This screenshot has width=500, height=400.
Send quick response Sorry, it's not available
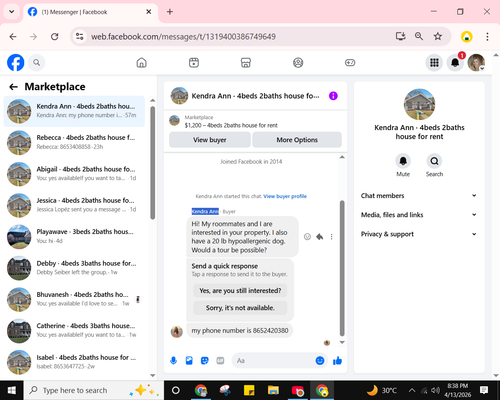pyautogui.click(x=240, y=308)
